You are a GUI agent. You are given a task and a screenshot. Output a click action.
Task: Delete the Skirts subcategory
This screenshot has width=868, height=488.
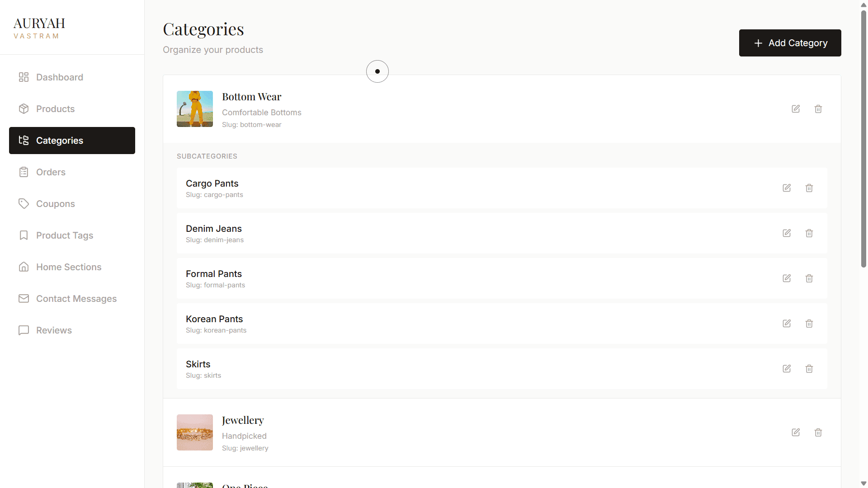(x=809, y=369)
